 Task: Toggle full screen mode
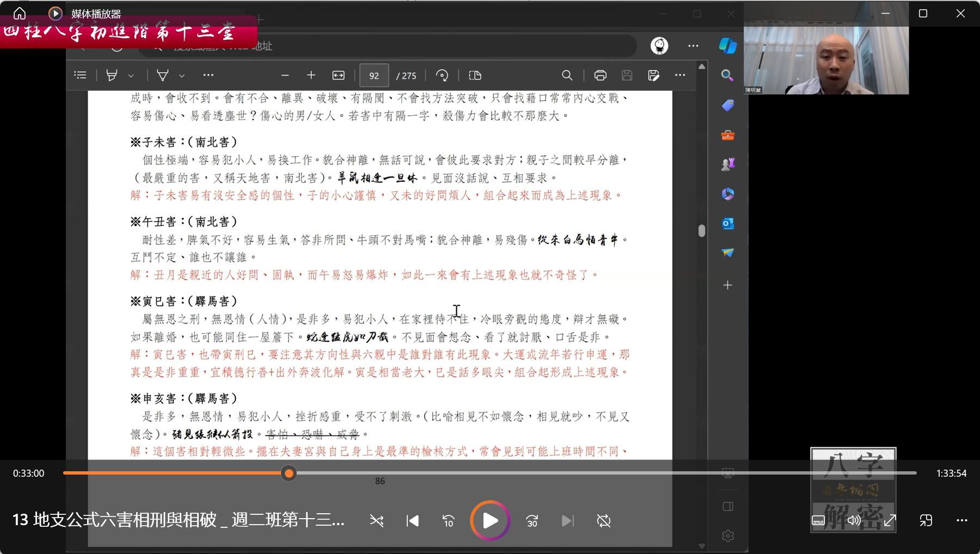pyautogui.click(x=890, y=521)
